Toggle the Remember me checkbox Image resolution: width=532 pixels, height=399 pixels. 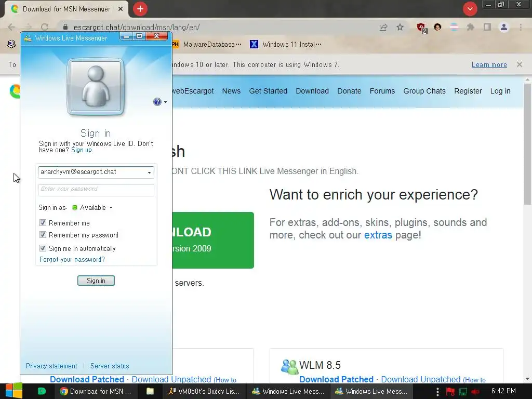tap(43, 222)
